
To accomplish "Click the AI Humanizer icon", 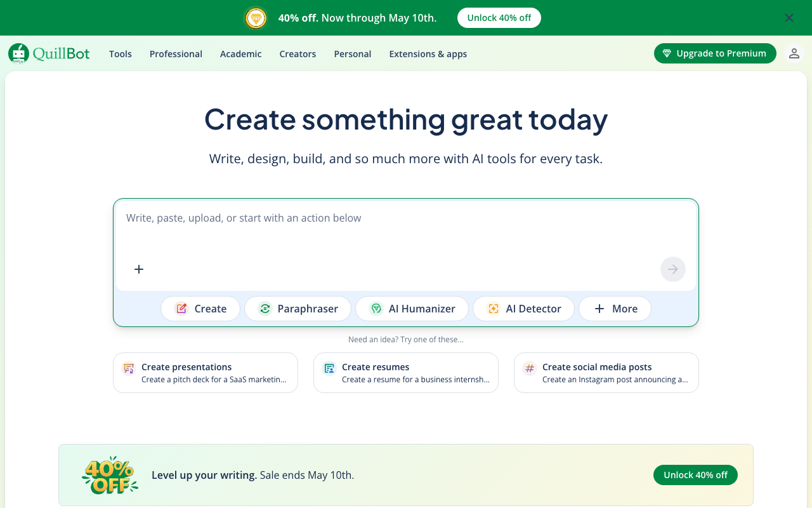I will (376, 309).
